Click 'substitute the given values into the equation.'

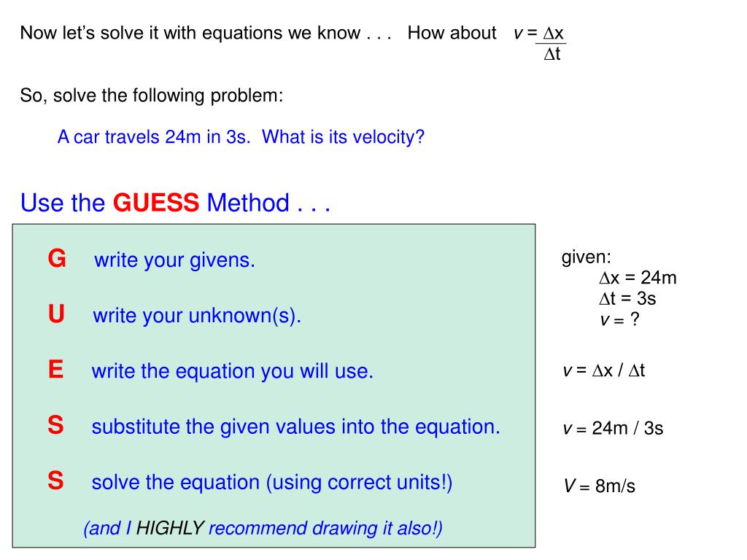click(x=296, y=427)
